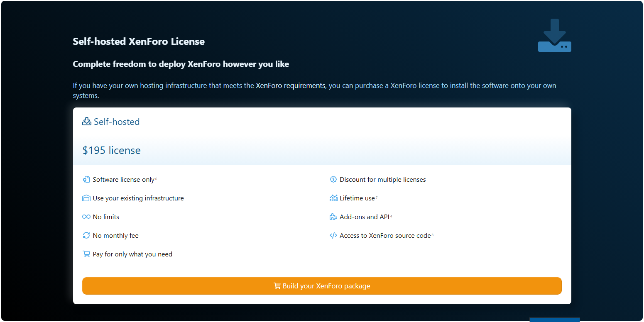
Task: Click the Discount for multiple licenses text
Action: coord(383,180)
